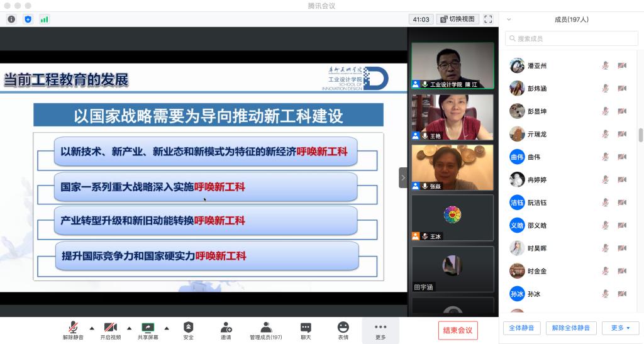Expand the arrow next to 解除静音
644x344 pixels.
point(92,328)
